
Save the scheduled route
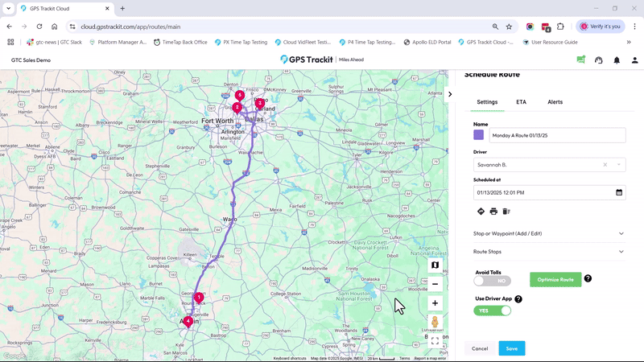pos(512,348)
